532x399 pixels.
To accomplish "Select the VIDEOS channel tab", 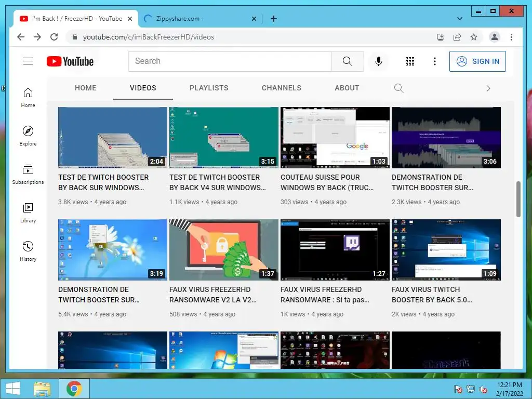I will (x=143, y=88).
